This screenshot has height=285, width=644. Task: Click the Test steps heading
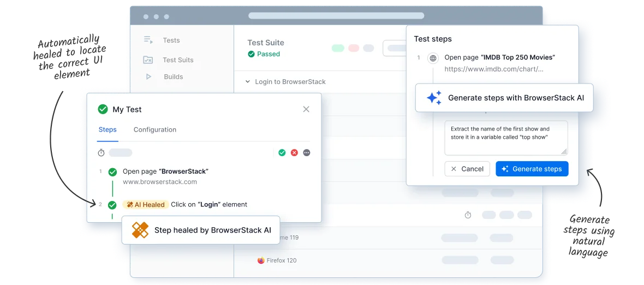(x=433, y=39)
